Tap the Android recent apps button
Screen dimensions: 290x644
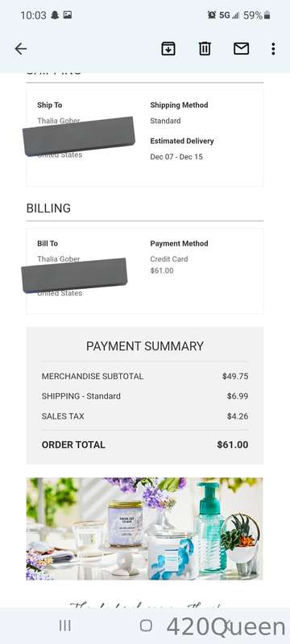pyautogui.click(x=65, y=625)
